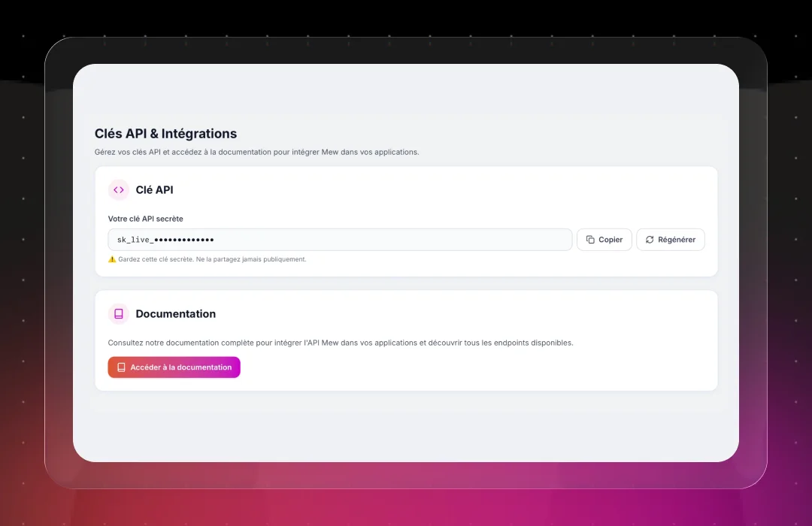812x526 pixels.
Task: Click the copy icon inside the Copier button
Action: pyautogui.click(x=589, y=239)
